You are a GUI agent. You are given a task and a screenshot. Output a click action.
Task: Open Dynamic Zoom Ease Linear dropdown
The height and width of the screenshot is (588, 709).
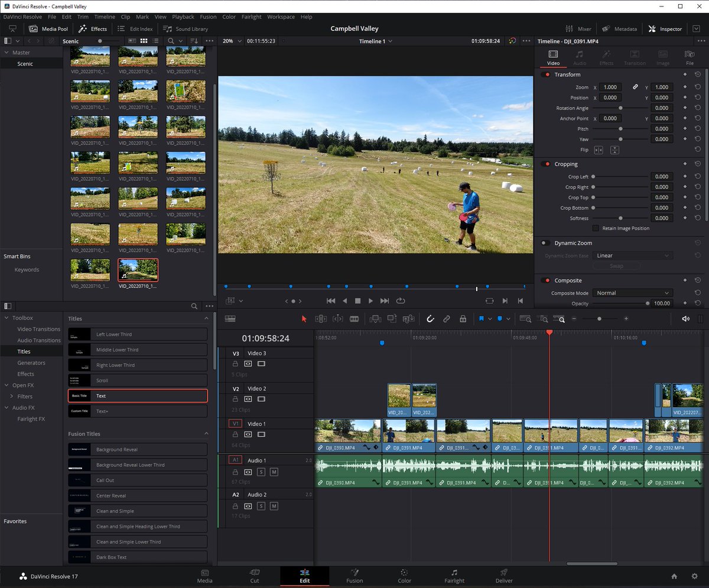[633, 255]
